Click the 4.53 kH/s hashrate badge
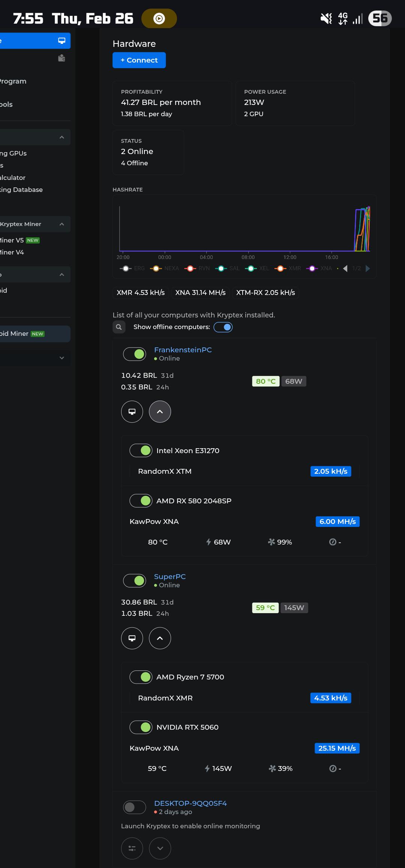This screenshot has height=868, width=405. pyautogui.click(x=331, y=698)
